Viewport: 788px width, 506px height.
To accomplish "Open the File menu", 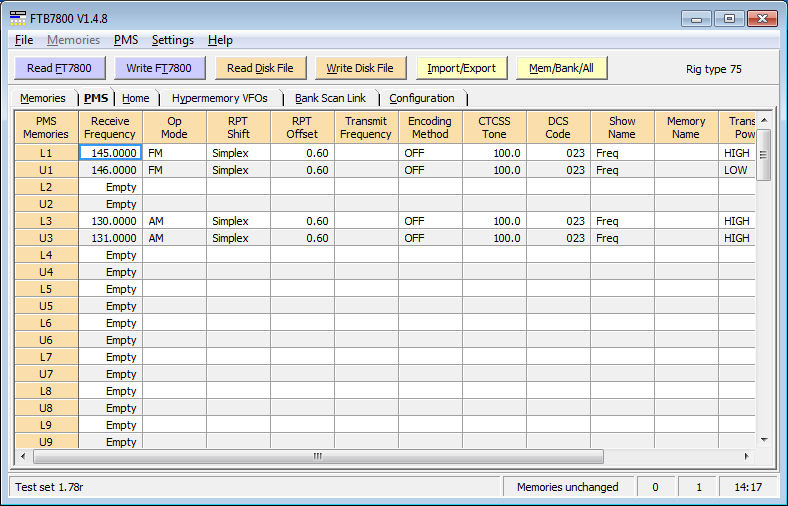I will point(24,40).
